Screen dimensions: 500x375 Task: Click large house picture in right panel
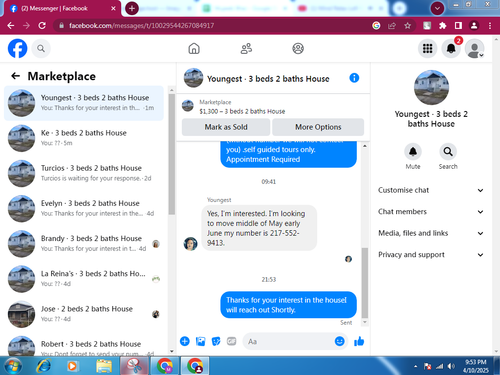[431, 87]
